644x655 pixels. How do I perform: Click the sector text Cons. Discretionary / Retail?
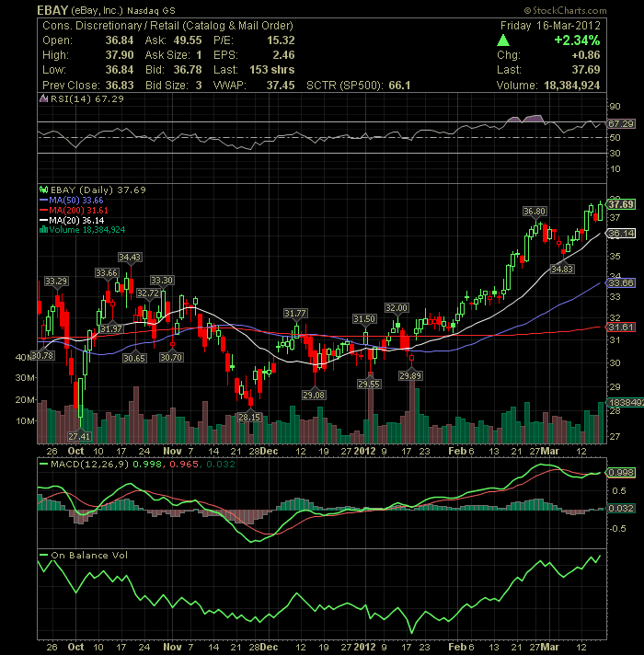pyautogui.click(x=167, y=26)
